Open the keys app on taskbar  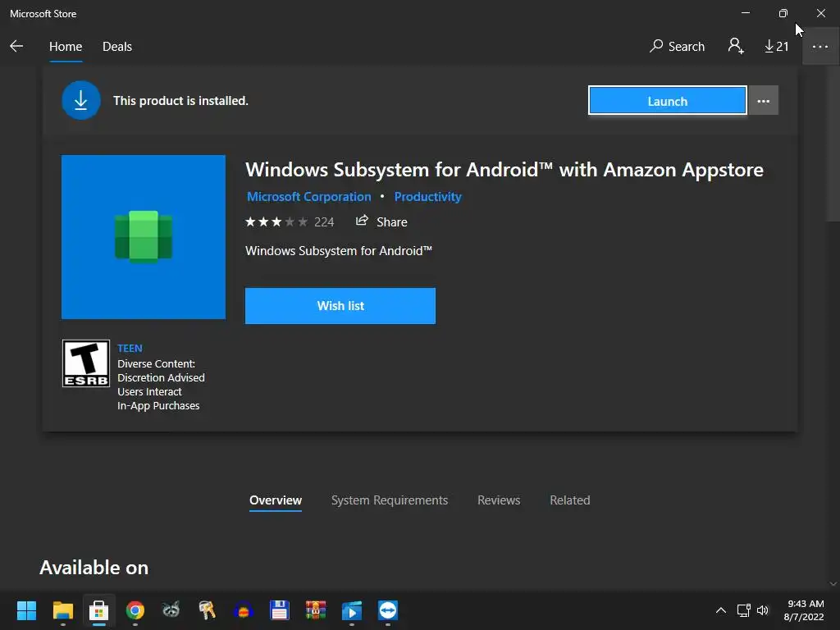[207, 610]
